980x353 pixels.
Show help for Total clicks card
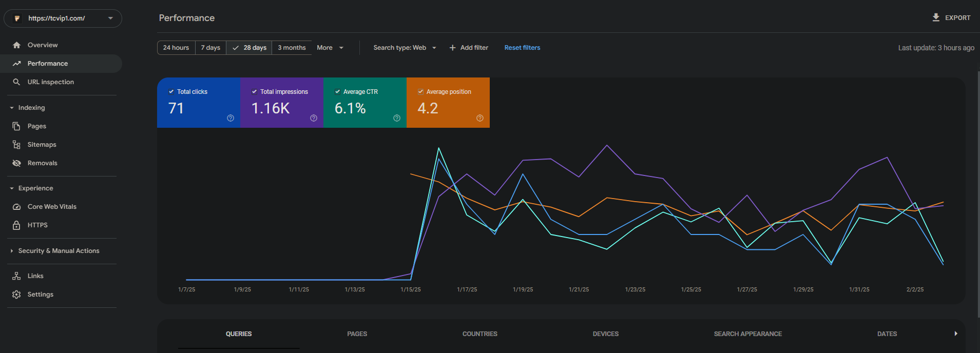(x=230, y=118)
